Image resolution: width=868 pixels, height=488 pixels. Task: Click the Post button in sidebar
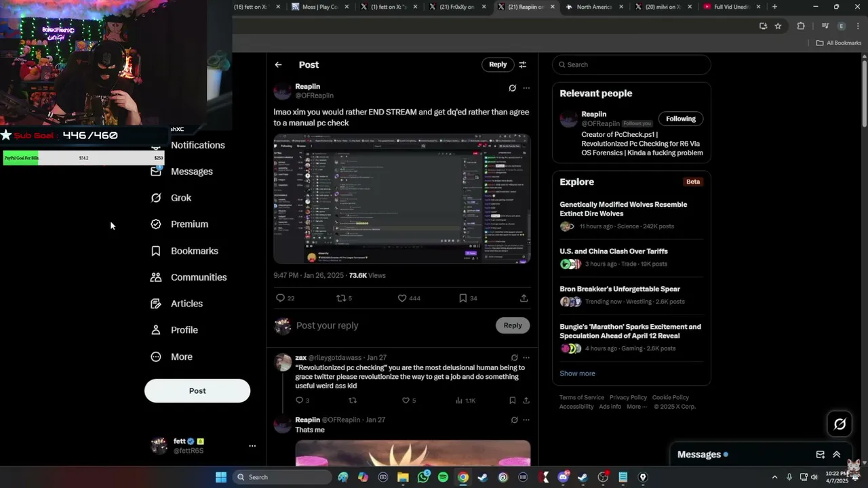197,391
